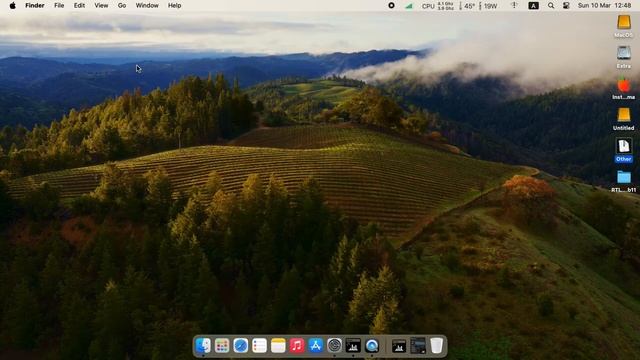Open the QuickTime Player Dock icon
640x360 pixels.
[372, 346]
